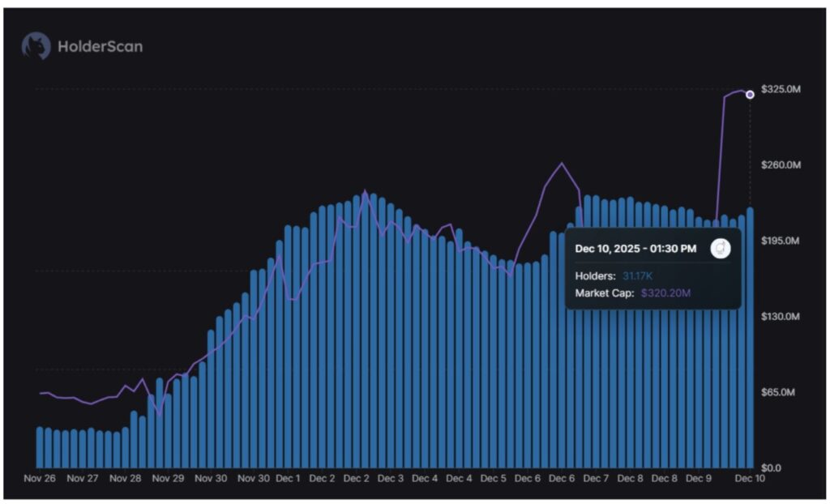Image resolution: width=830 pixels, height=504 pixels.
Task: Click the Dec 1 x-axis date label
Action: point(288,479)
